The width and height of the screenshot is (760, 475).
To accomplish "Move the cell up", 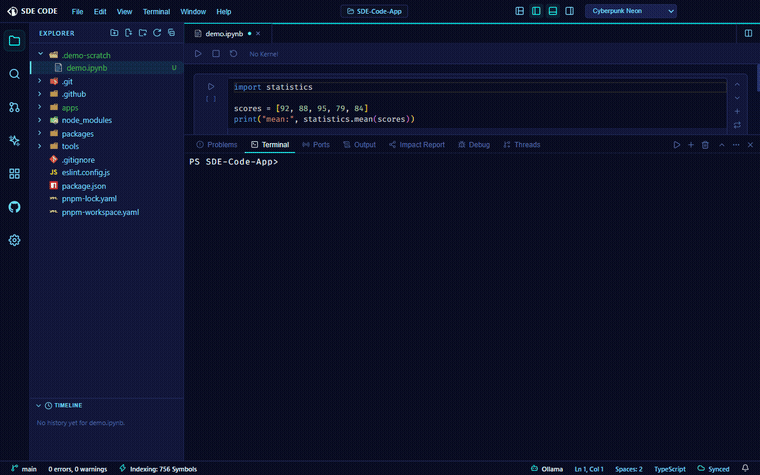I will pos(737,84).
